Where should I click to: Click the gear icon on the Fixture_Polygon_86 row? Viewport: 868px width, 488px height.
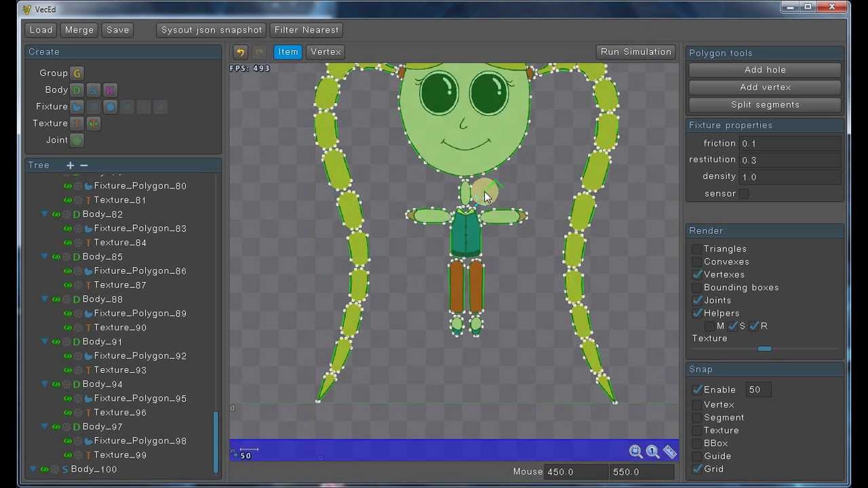[x=78, y=271]
